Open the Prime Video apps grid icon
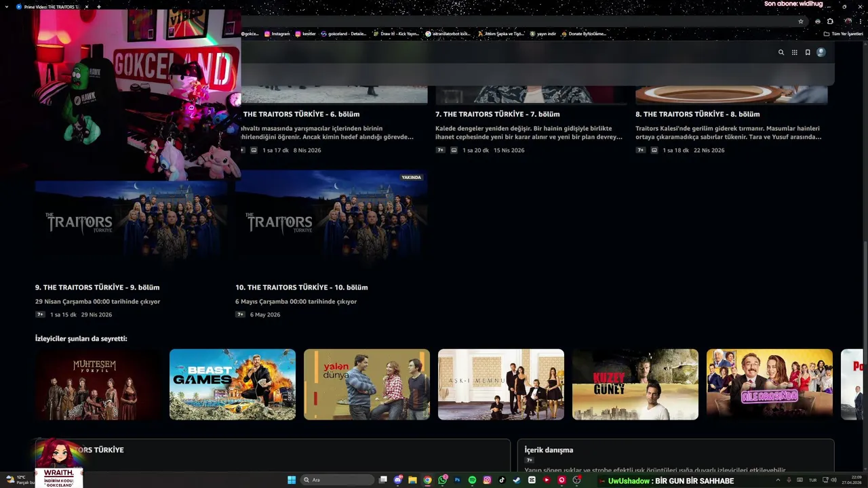Image resolution: width=868 pixels, height=488 pixels. [x=795, y=52]
